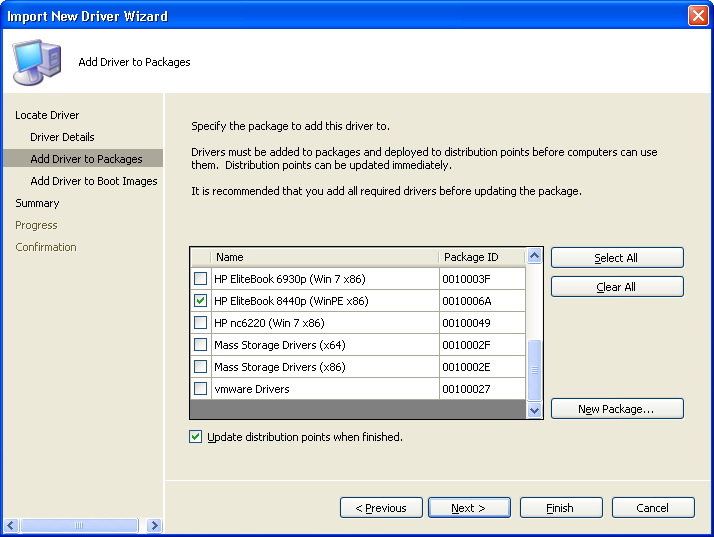Image resolution: width=714 pixels, height=537 pixels.
Task: Sort by the Package ID column header
Action: coord(482,257)
